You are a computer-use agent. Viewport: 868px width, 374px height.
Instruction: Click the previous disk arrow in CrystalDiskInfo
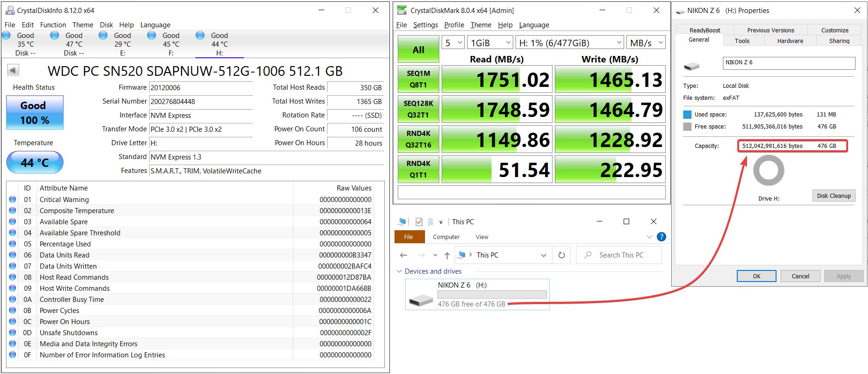click(x=13, y=70)
